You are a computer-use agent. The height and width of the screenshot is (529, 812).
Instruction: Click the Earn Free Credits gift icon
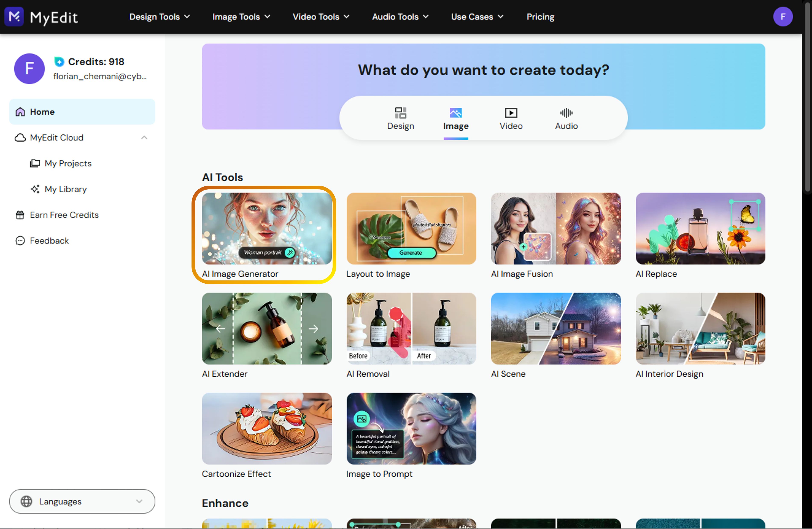coord(20,215)
